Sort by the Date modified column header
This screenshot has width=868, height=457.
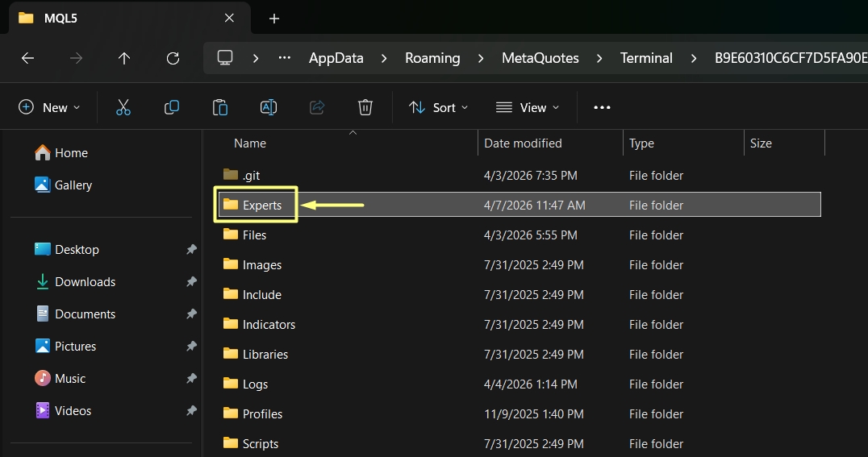[x=523, y=143]
